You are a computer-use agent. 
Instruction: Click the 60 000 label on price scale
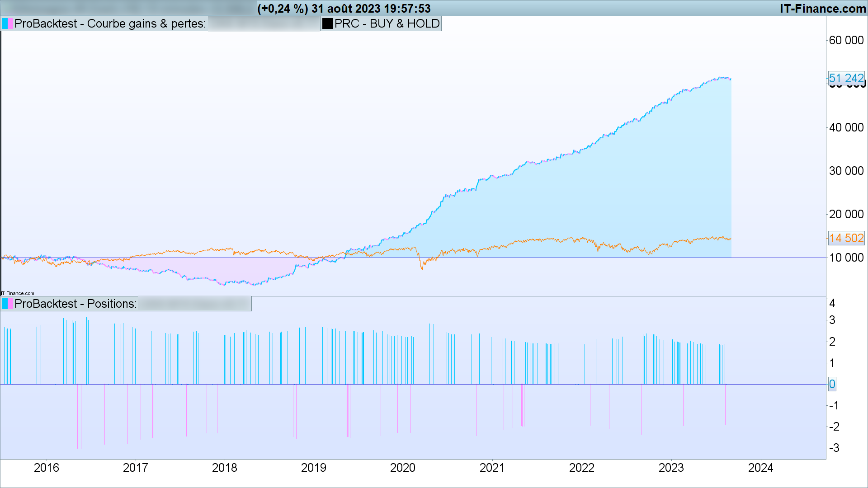[846, 40]
